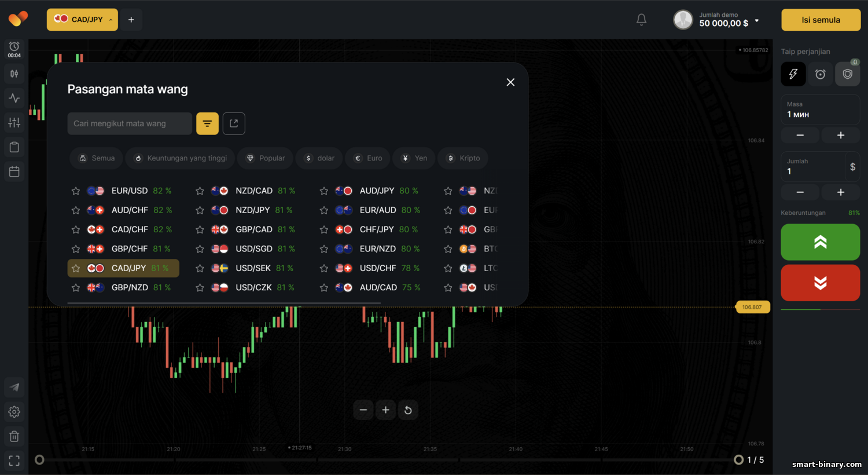Open the economic calendar sidebar icon
Screen dimensions: 868x475
(x=14, y=171)
